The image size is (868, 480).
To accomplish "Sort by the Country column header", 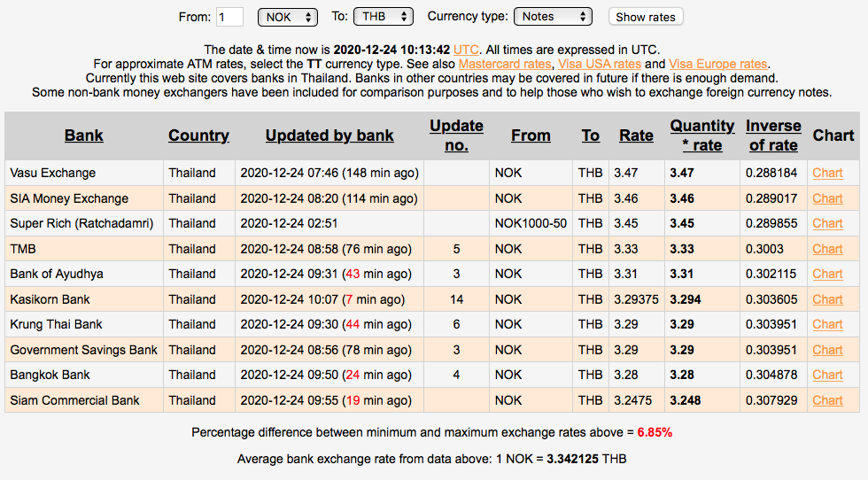I will click(198, 135).
